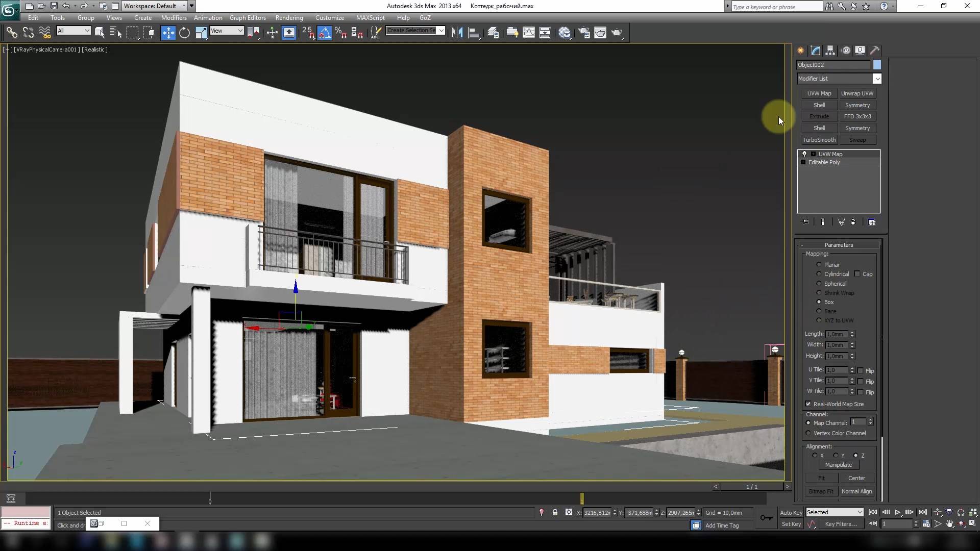
Task: Click the Normal Align button
Action: tap(857, 491)
